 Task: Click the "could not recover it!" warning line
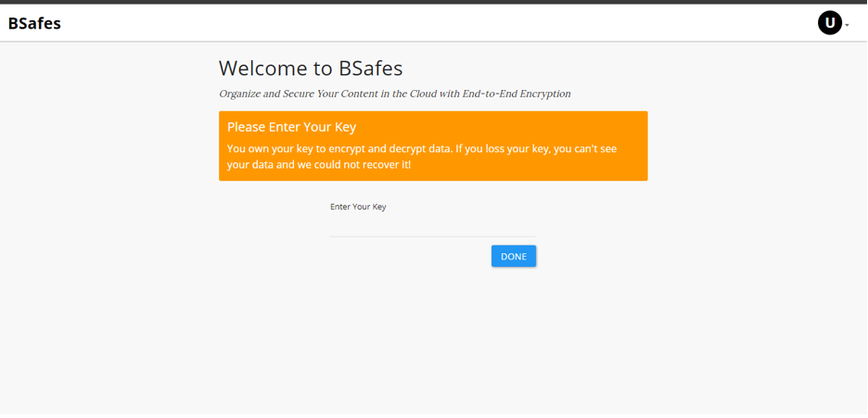pos(319,165)
